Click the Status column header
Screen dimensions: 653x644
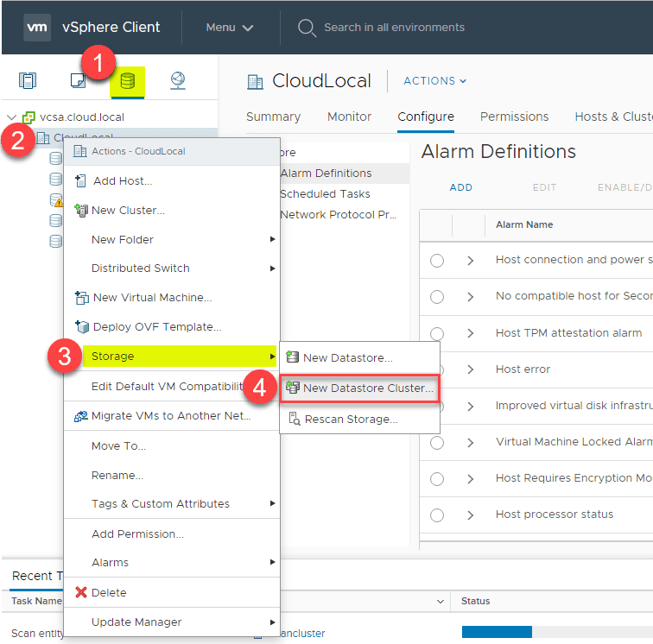coord(476,601)
